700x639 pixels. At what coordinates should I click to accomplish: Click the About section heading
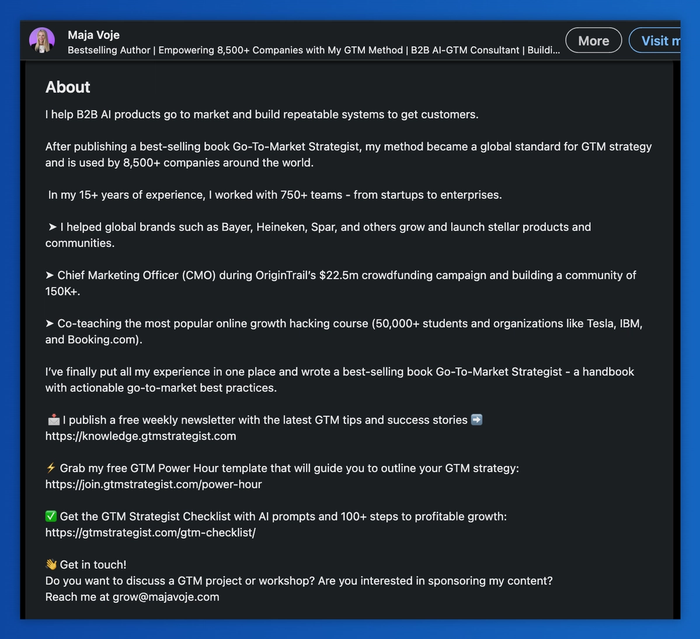(x=68, y=87)
